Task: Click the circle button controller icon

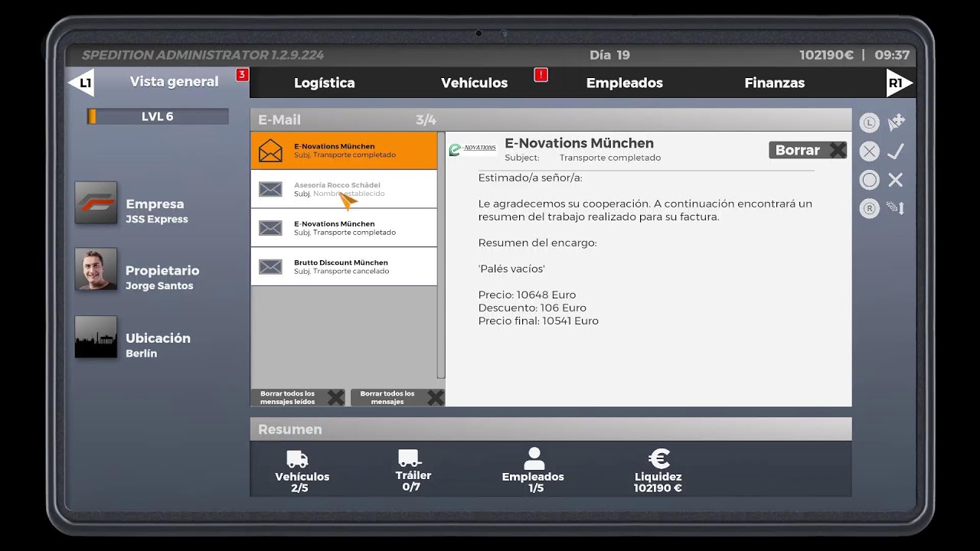Action: point(869,180)
